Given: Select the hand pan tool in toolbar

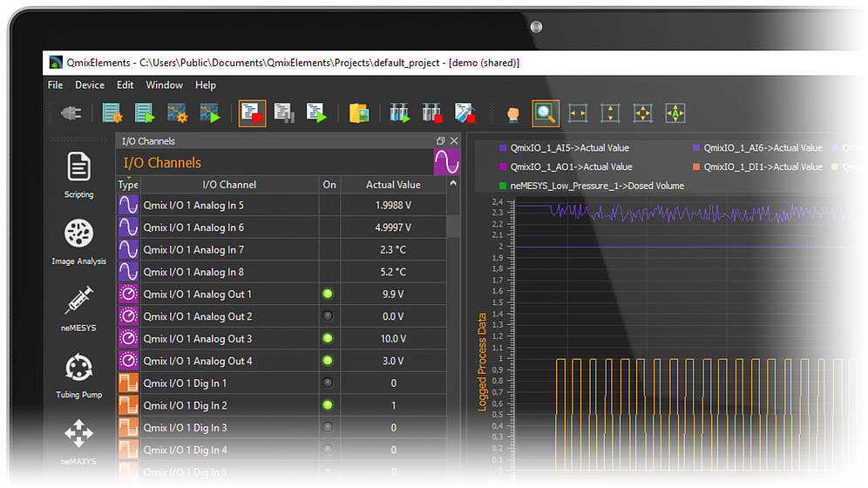Looking at the screenshot, I should pos(513,114).
